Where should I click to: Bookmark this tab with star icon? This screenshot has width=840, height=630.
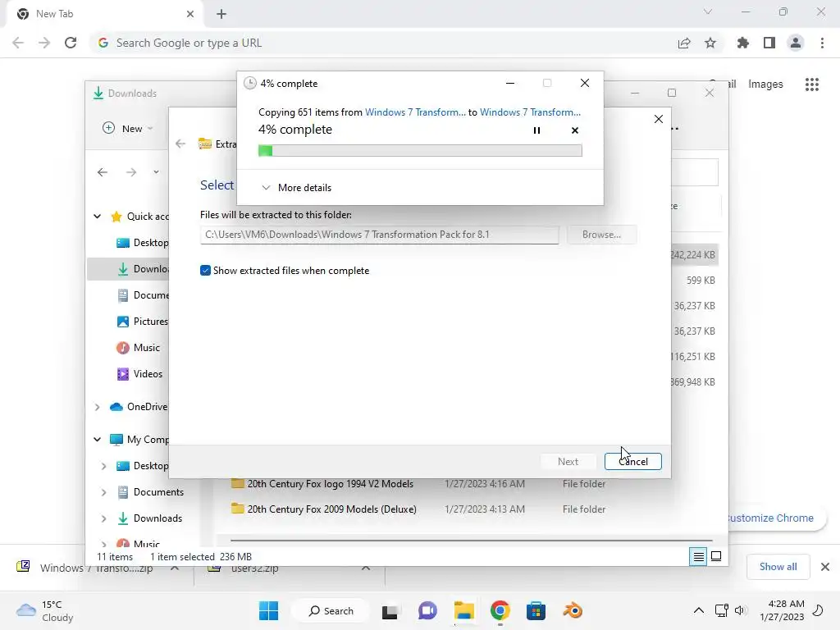coord(710,43)
